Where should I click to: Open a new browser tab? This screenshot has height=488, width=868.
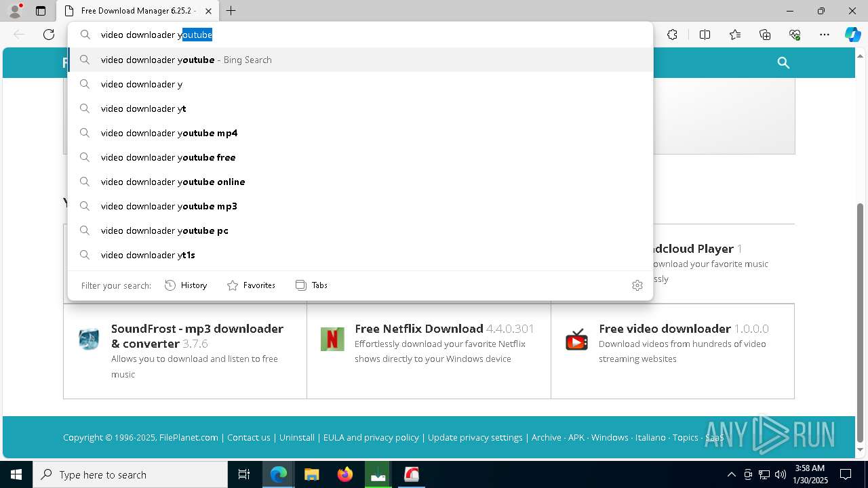coord(231,11)
